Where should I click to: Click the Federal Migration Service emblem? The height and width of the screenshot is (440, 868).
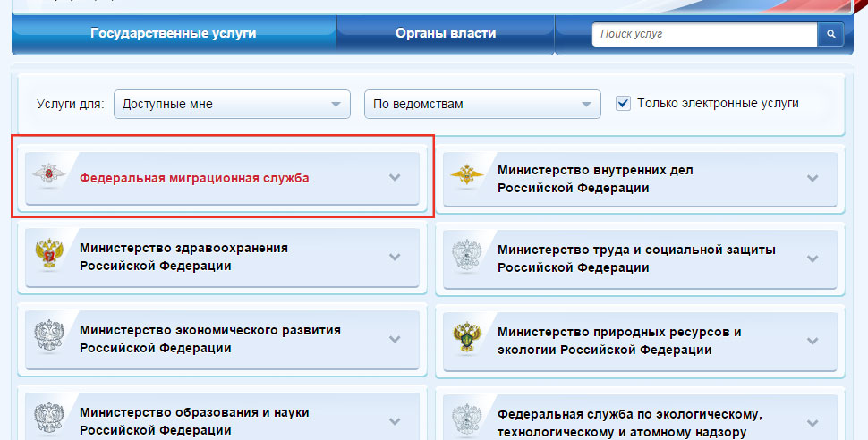coord(48,175)
